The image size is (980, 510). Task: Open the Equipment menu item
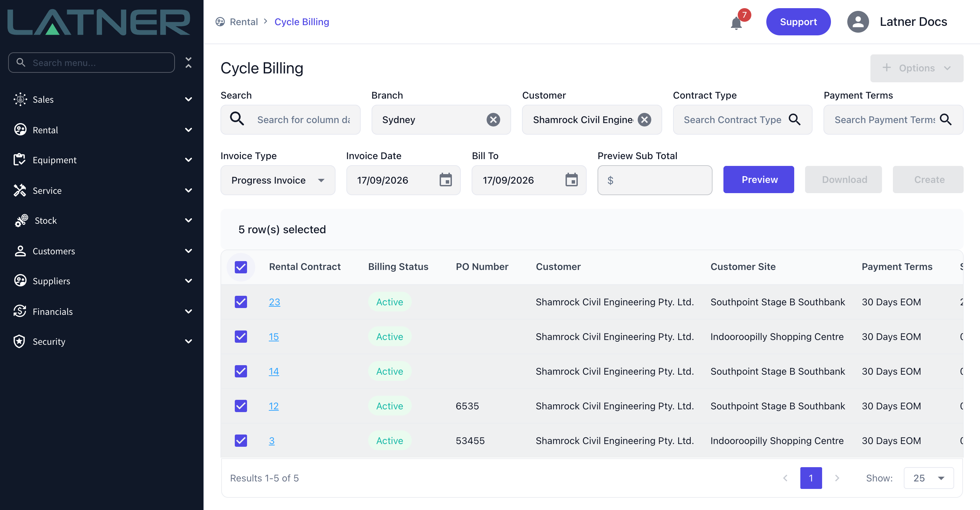(102, 159)
